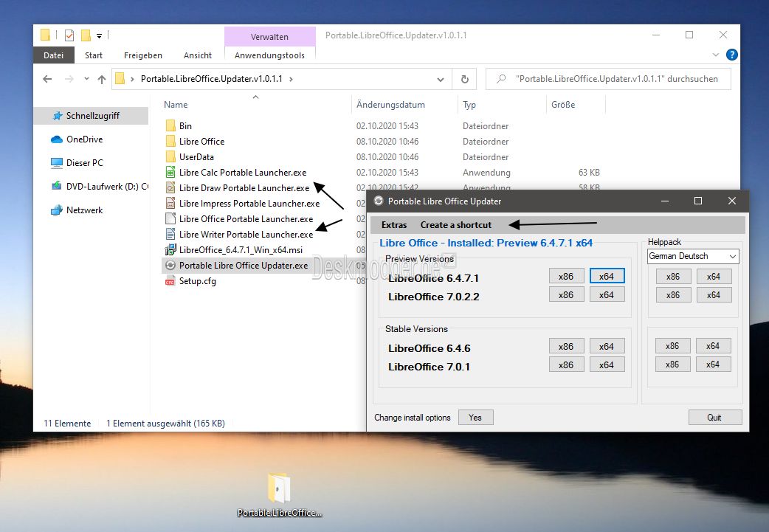Click the Verwalten contextual tab header
This screenshot has height=532, width=769.
[x=269, y=37]
